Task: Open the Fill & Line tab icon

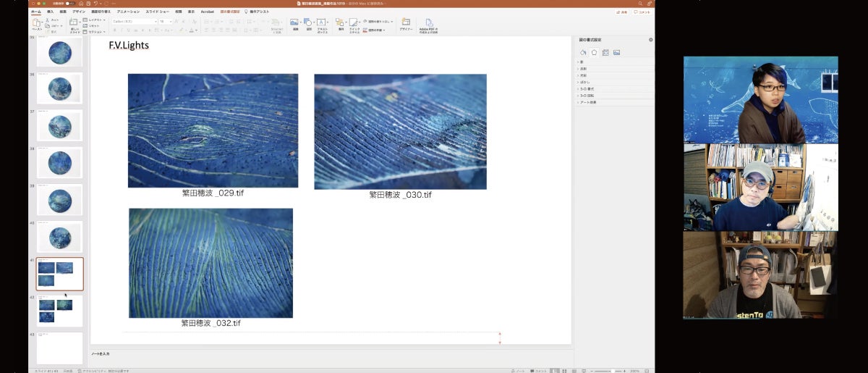Action: (584, 53)
